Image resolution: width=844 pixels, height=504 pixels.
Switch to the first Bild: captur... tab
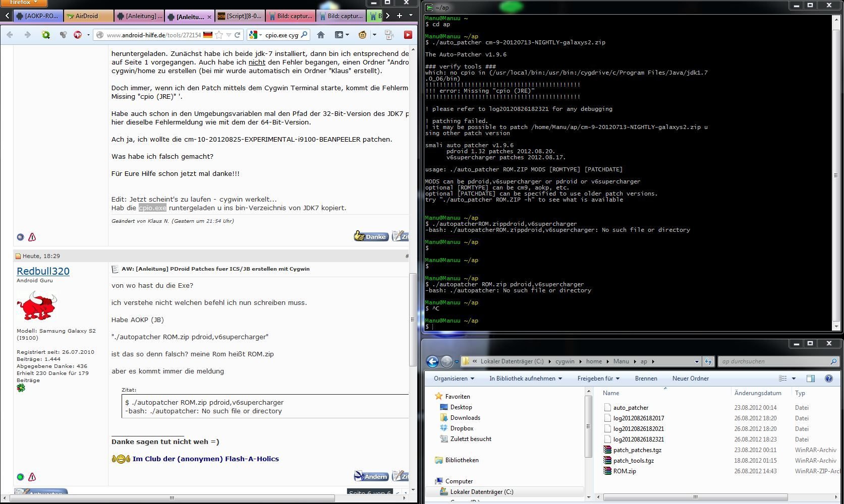[x=290, y=16]
